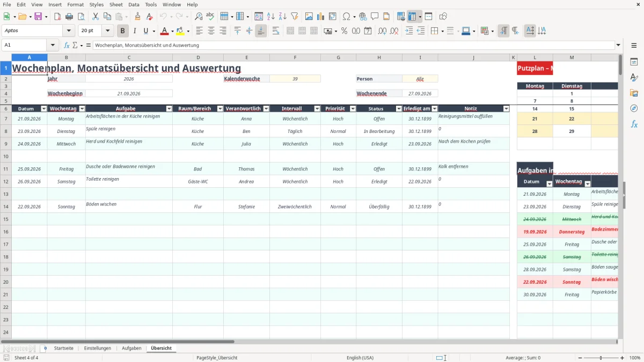Open the font size dropdown
The width and height of the screenshot is (644, 362).
107,31
